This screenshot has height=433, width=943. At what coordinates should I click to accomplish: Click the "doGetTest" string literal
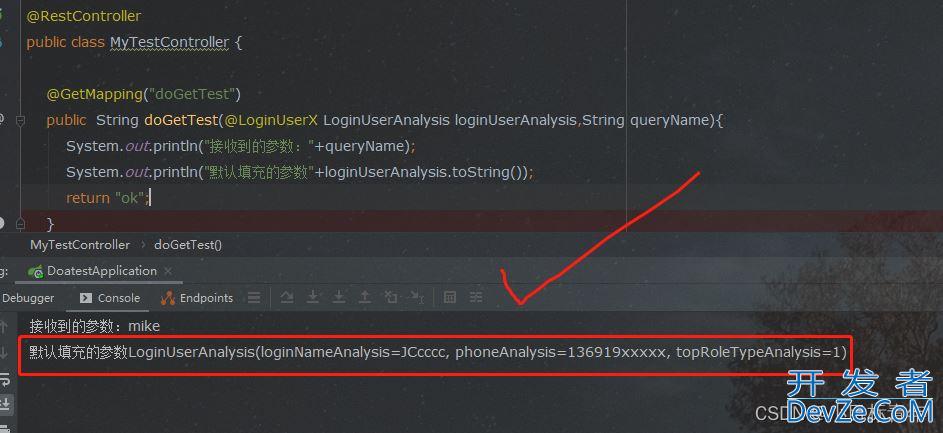click(x=190, y=94)
